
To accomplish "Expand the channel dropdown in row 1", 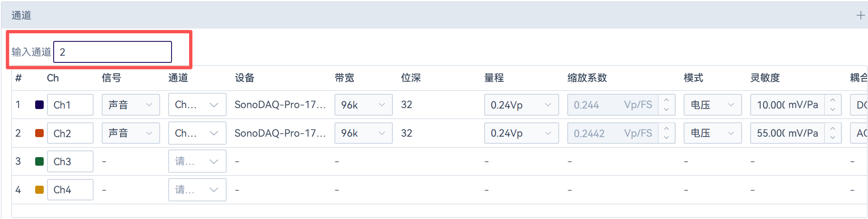I will click(x=197, y=105).
